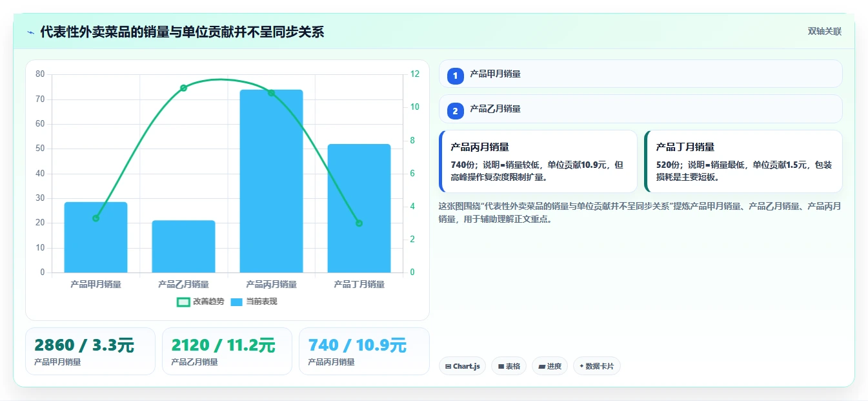Select the 表格 tag
Screen dimensions: 868x401
(x=509, y=366)
